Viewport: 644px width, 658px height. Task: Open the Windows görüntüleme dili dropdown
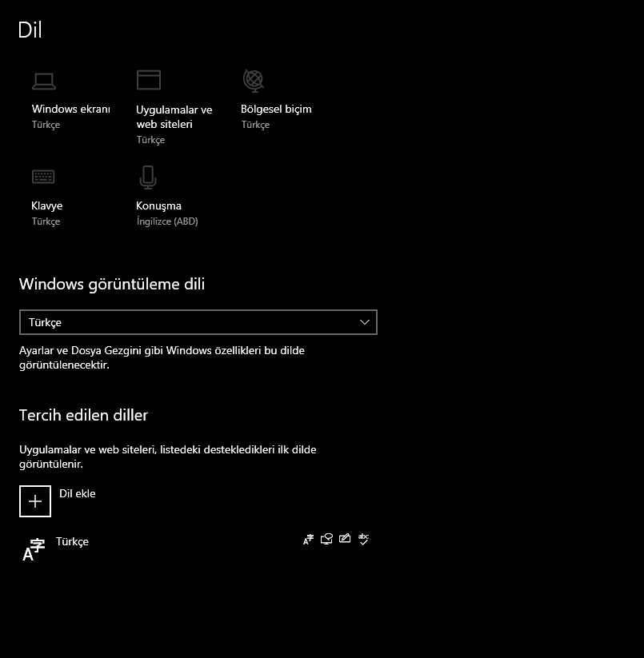[198, 322]
